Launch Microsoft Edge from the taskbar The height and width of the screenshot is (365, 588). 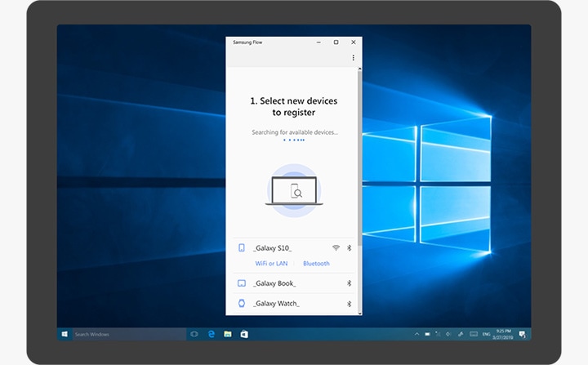pyautogui.click(x=211, y=334)
